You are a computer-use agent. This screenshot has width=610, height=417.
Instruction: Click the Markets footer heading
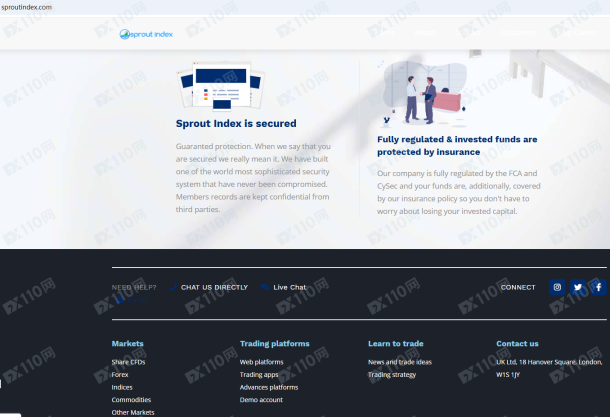coord(128,343)
